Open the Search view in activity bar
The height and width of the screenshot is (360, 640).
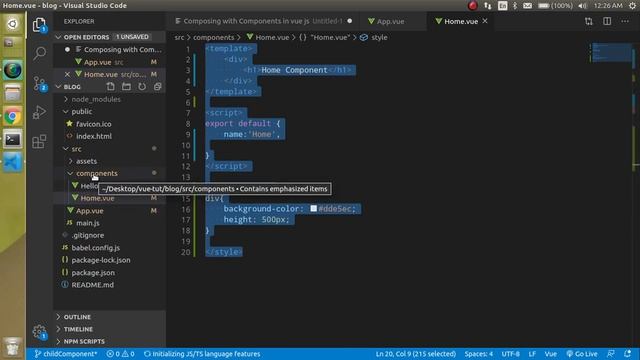(x=39, y=53)
